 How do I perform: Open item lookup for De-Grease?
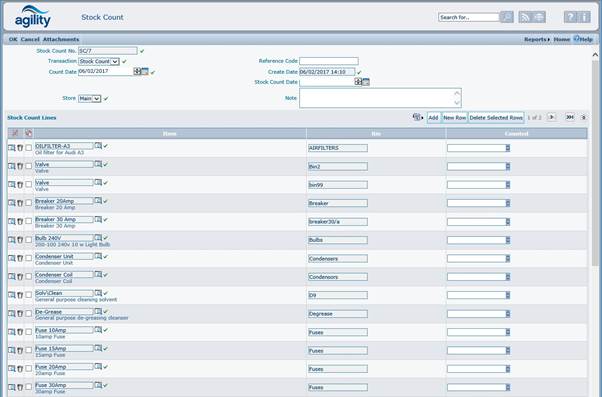98,311
